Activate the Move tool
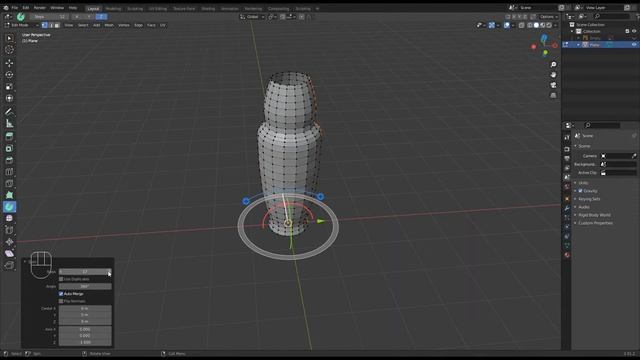Viewport: 640px width, 360px height. pos(9,63)
